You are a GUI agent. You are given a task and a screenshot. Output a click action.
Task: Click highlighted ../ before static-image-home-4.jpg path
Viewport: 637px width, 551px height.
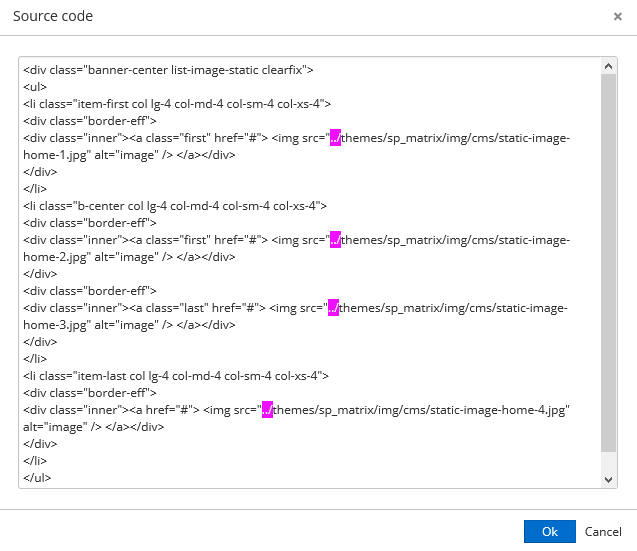click(x=267, y=410)
